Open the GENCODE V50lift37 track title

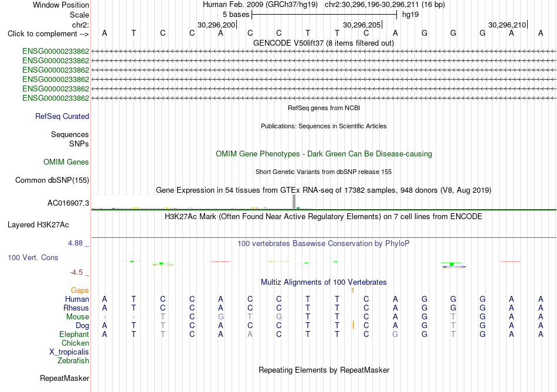click(x=323, y=43)
